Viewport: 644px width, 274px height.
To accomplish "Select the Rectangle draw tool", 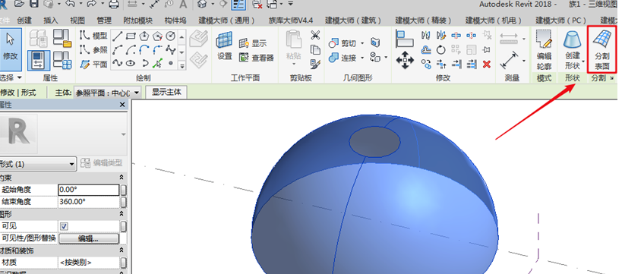I will click(131, 36).
